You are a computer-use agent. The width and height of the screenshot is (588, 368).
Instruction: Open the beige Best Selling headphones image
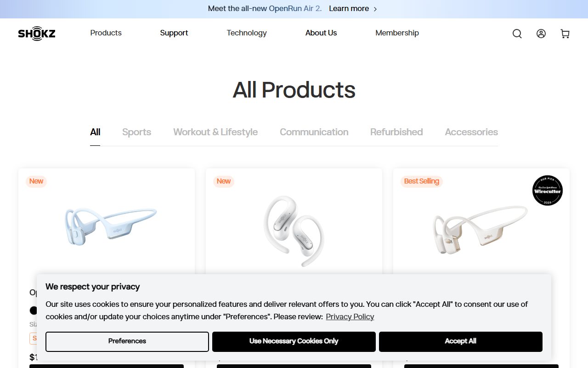(481, 230)
